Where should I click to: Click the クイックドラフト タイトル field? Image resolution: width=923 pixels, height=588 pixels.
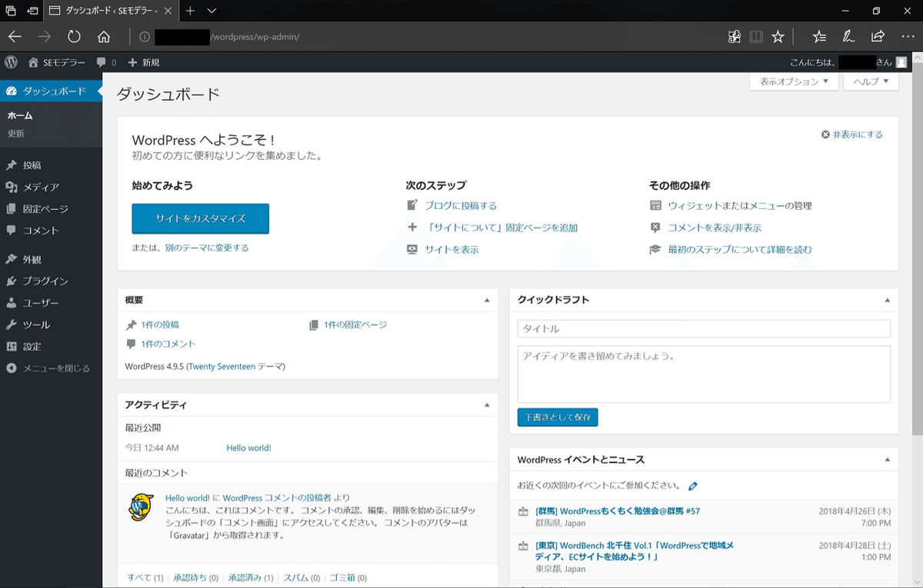(704, 329)
